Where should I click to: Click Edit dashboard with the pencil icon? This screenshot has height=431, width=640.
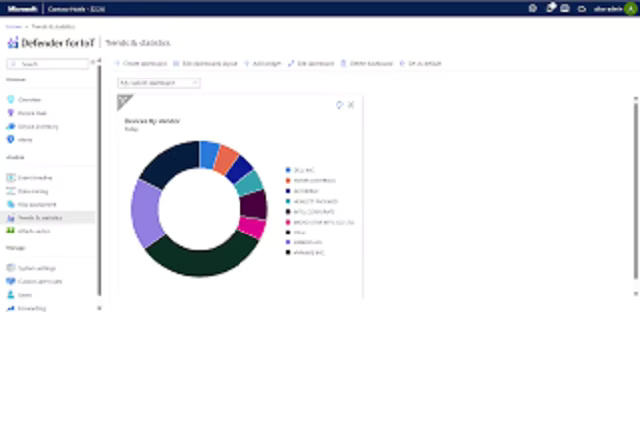pos(311,64)
